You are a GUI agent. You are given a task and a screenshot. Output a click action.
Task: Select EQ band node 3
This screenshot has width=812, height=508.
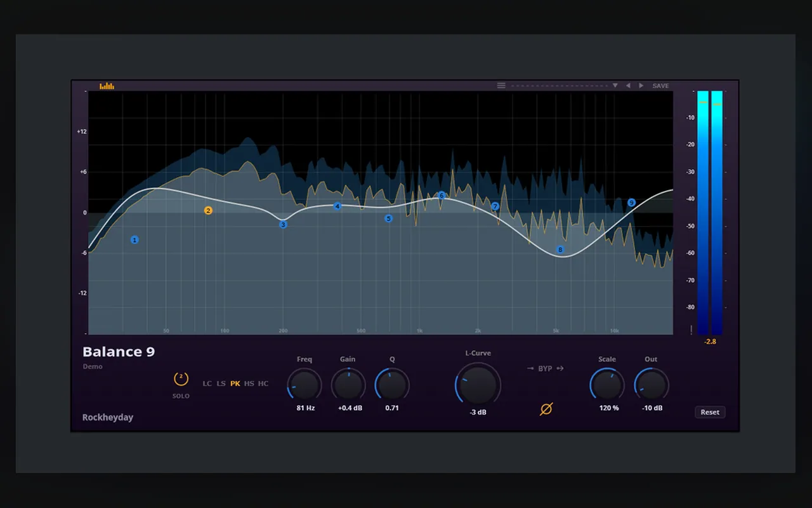pyautogui.click(x=283, y=224)
